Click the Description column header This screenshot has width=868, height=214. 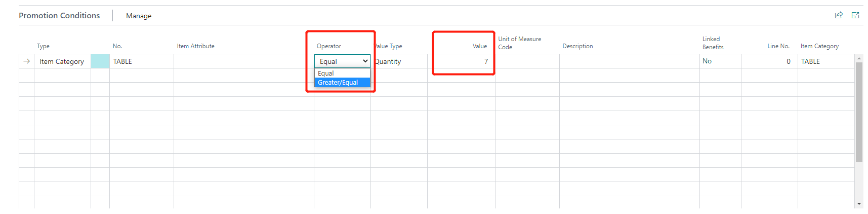tap(578, 46)
